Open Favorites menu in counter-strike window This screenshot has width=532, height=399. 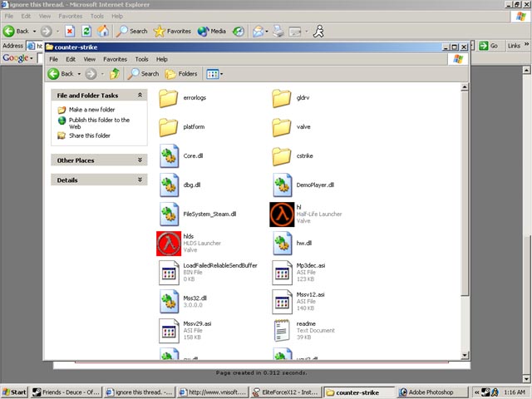click(115, 59)
